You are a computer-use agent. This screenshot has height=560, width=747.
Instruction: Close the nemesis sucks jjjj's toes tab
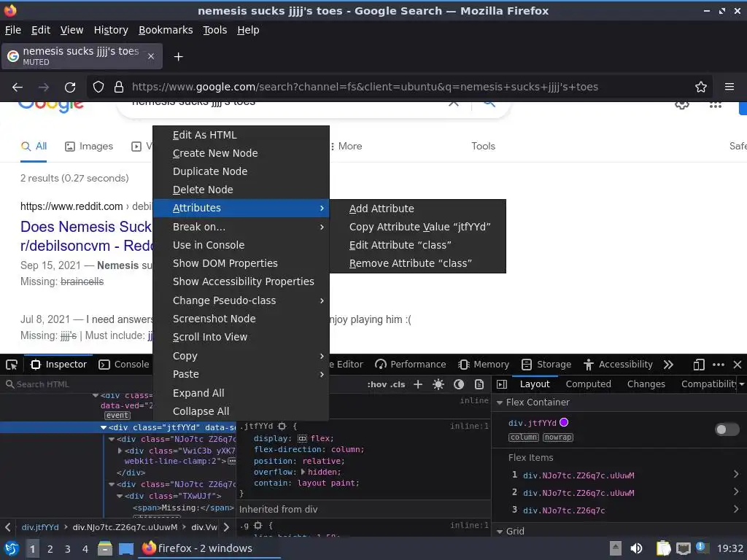coord(150,56)
